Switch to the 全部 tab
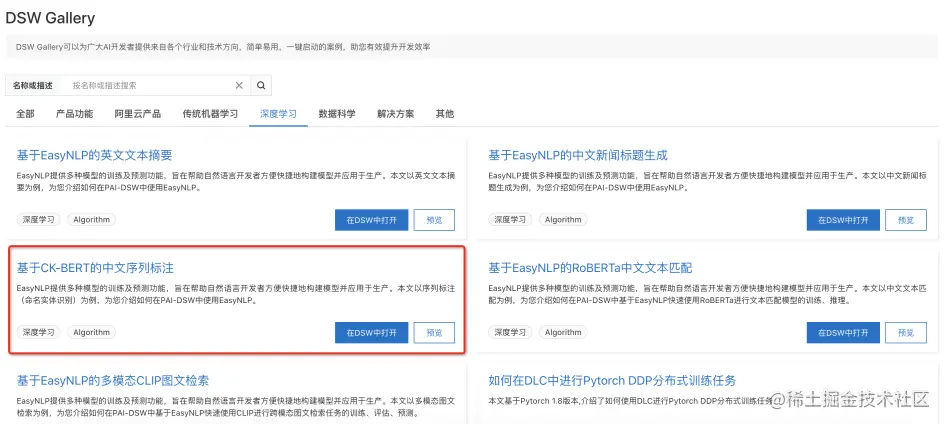Viewport: 944px width, 424px height. click(x=25, y=114)
